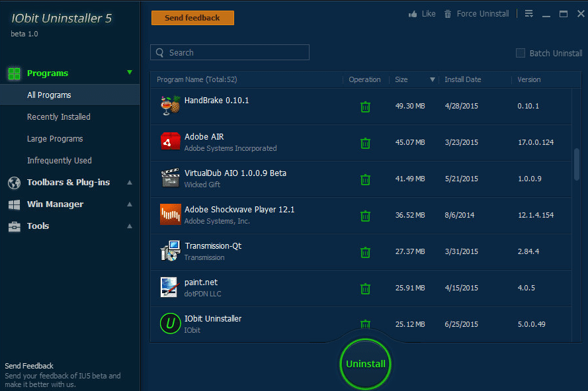The height and width of the screenshot is (391, 588).
Task: Click the program list vertical scrollbar thumb
Action: pos(577,164)
